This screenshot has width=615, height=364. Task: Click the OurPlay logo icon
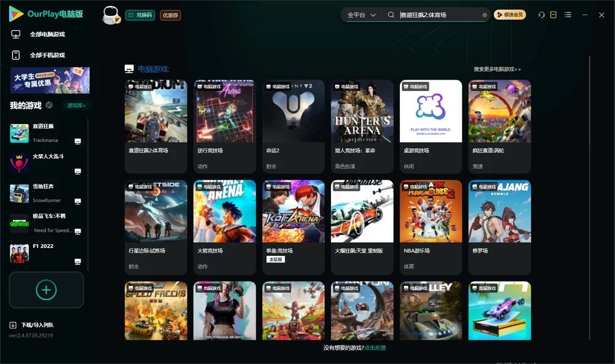(x=16, y=14)
